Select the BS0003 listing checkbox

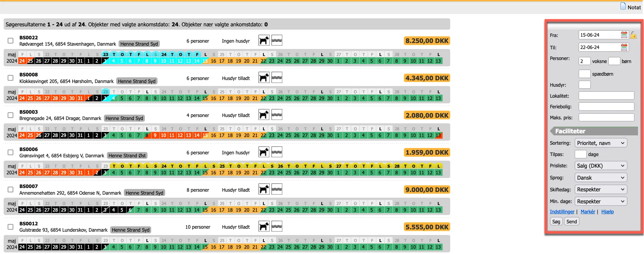click(11, 115)
